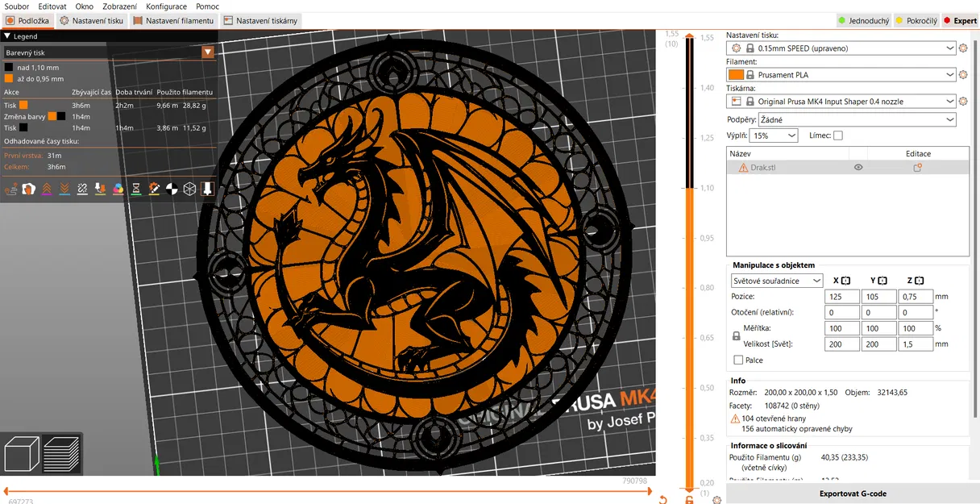Screen dimensions: 980x504
Task: Mirror object along Z axis
Action: tap(920, 281)
